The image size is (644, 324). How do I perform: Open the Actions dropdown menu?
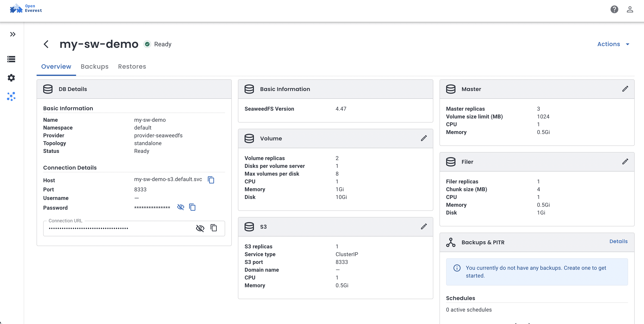(x=613, y=44)
